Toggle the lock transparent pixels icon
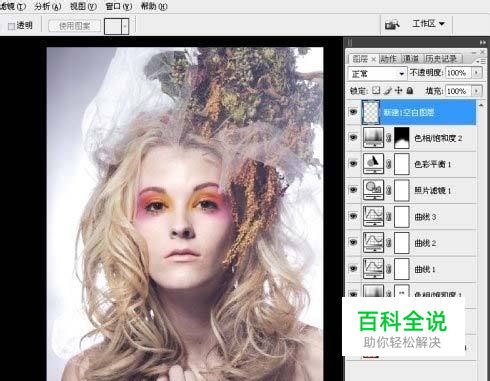This screenshot has width=490, height=381. (376, 90)
